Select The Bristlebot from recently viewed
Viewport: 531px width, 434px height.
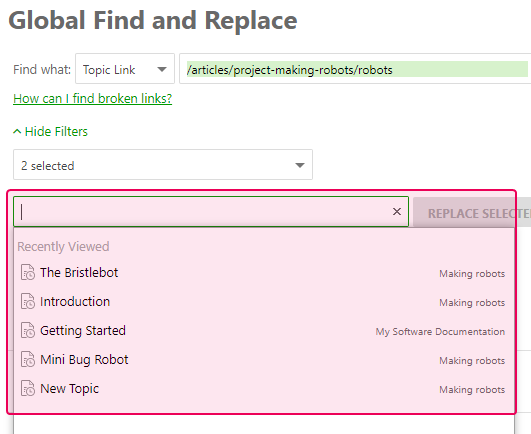click(x=264, y=273)
